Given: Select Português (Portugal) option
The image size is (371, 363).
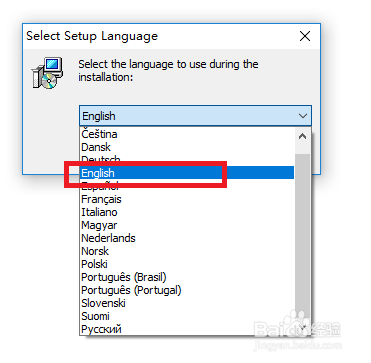Looking at the screenshot, I should [x=187, y=290].
